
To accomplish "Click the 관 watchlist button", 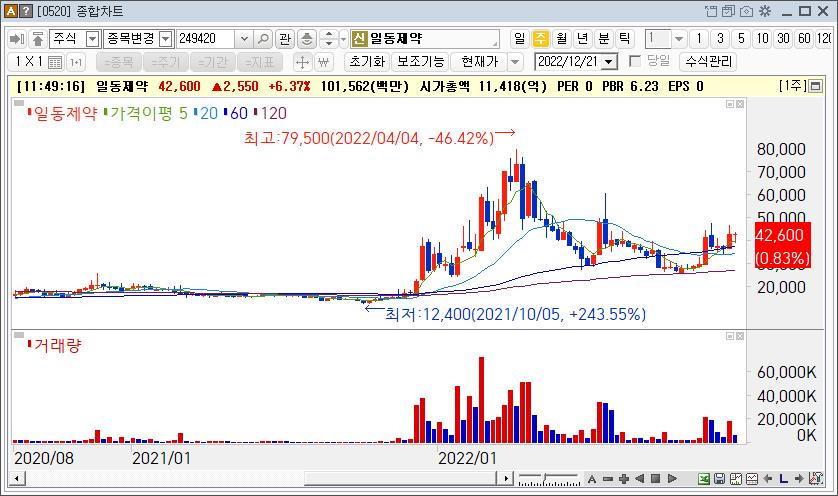I will (285, 38).
